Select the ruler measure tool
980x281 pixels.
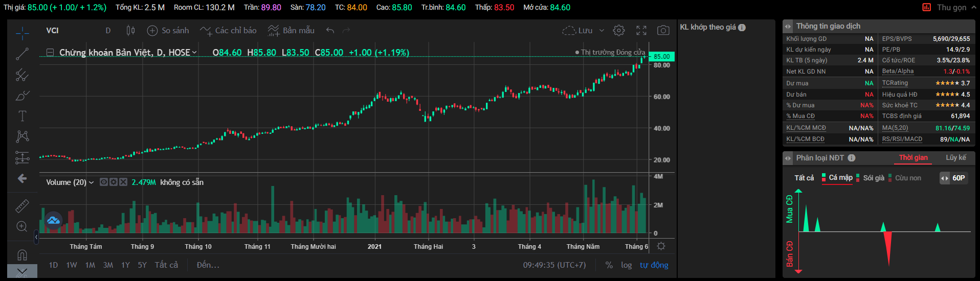tap(22, 206)
